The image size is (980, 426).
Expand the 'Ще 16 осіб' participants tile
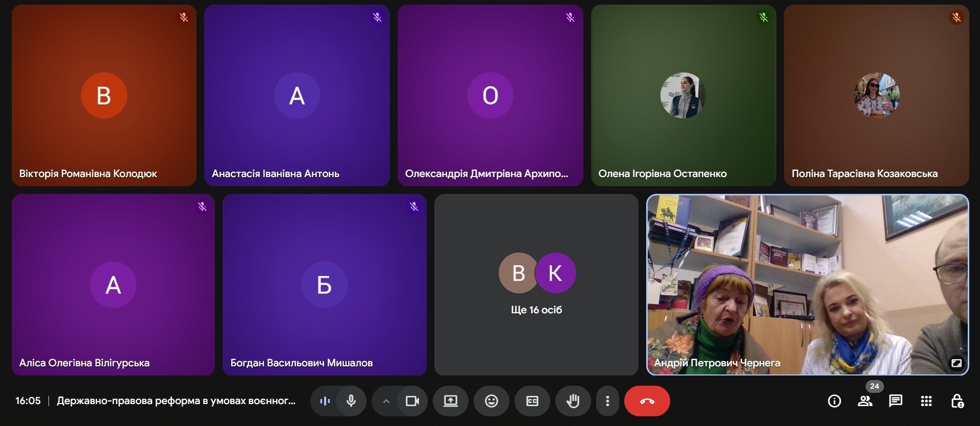pos(536,285)
